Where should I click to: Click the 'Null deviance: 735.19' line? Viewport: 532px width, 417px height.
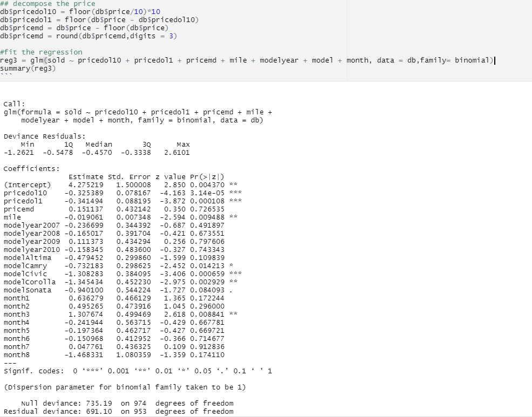tap(127, 404)
